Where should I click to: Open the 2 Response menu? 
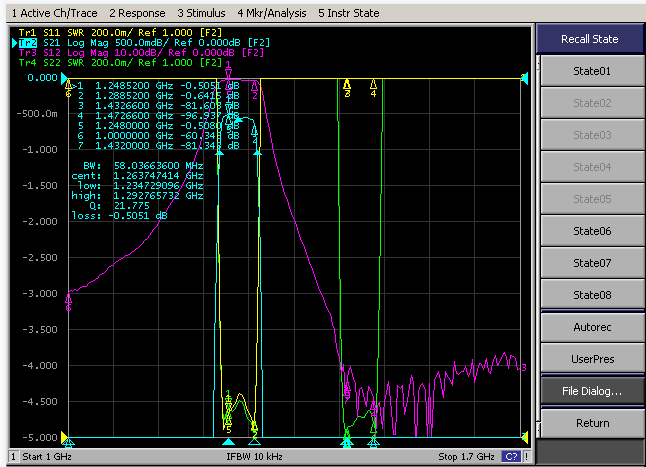click(x=137, y=13)
